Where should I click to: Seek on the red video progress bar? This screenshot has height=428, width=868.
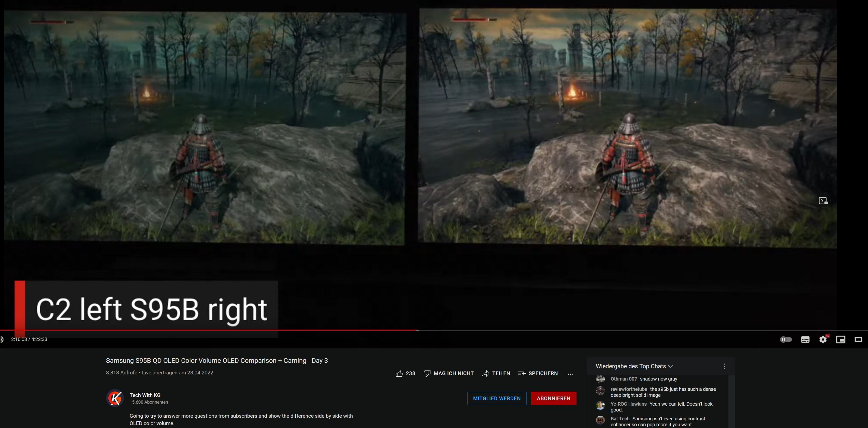click(434, 330)
